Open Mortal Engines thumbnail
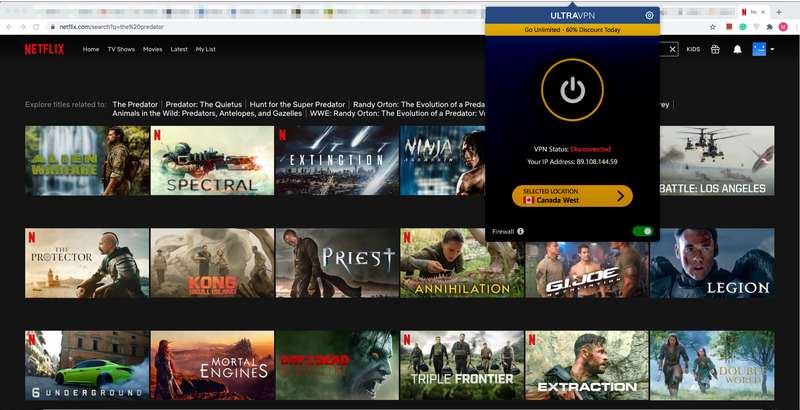The image size is (800, 410). click(212, 365)
